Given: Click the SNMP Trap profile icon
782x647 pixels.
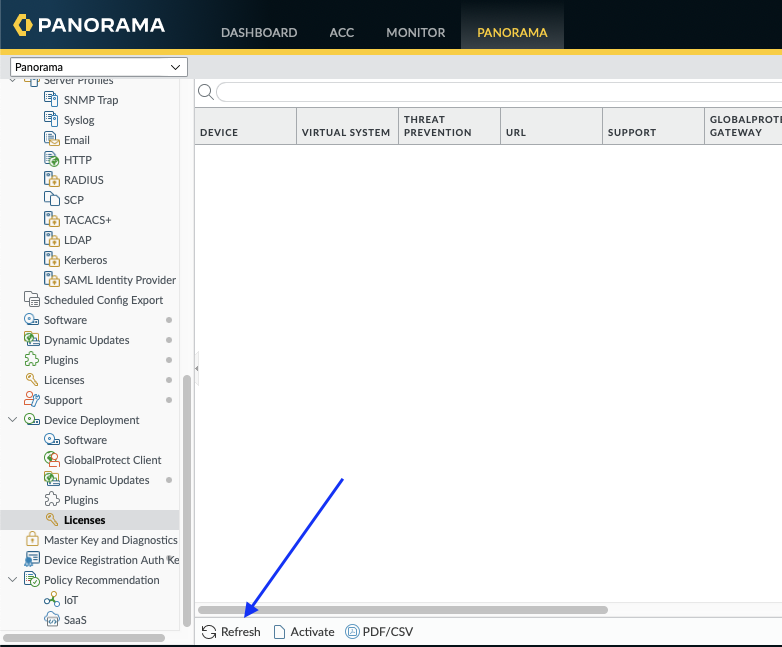Looking at the screenshot, I should 51,99.
